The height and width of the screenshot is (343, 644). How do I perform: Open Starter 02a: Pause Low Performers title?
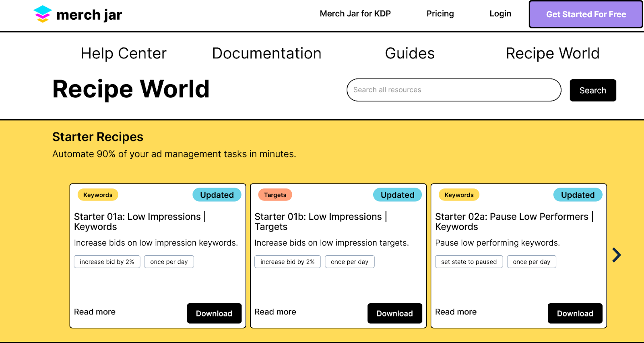[514, 222]
